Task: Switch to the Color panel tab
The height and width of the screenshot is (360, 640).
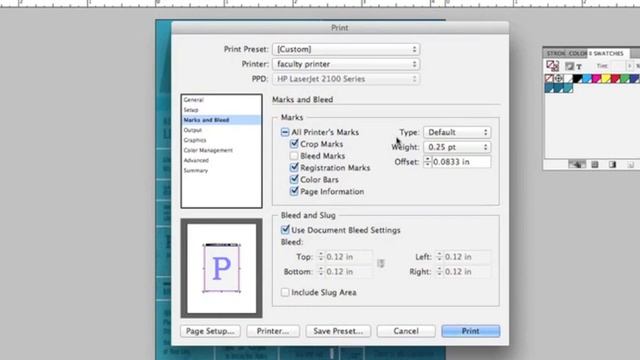Action: (x=578, y=53)
